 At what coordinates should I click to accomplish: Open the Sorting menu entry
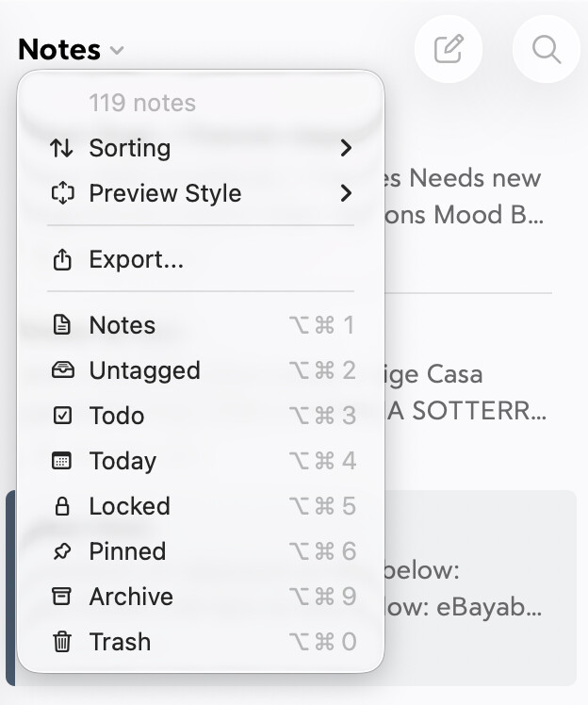coord(130,148)
